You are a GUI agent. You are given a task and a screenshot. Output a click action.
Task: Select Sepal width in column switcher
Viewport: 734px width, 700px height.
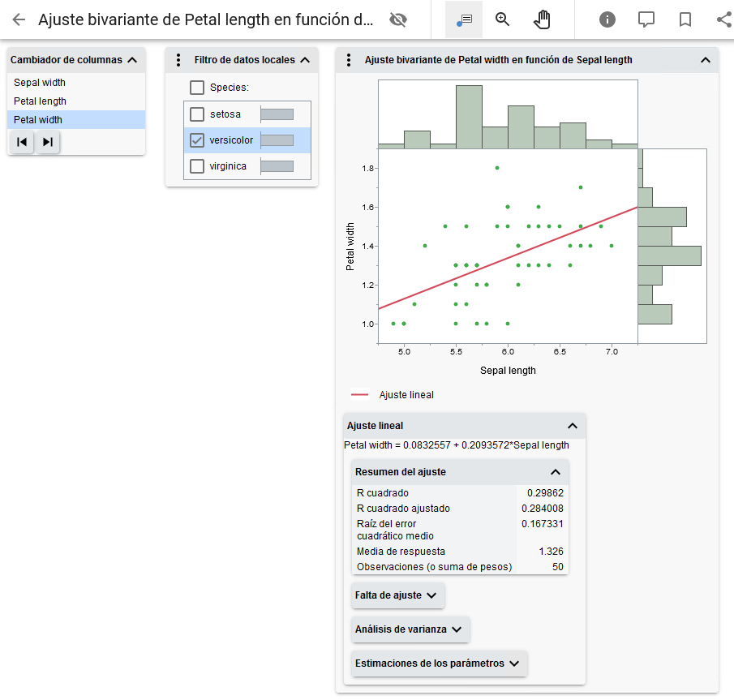tap(40, 83)
